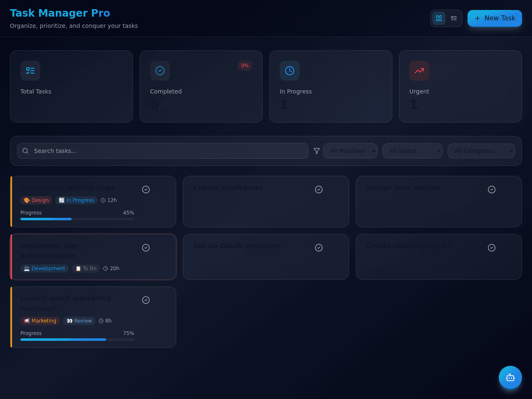Mark Implement user authentication complete

(146, 248)
